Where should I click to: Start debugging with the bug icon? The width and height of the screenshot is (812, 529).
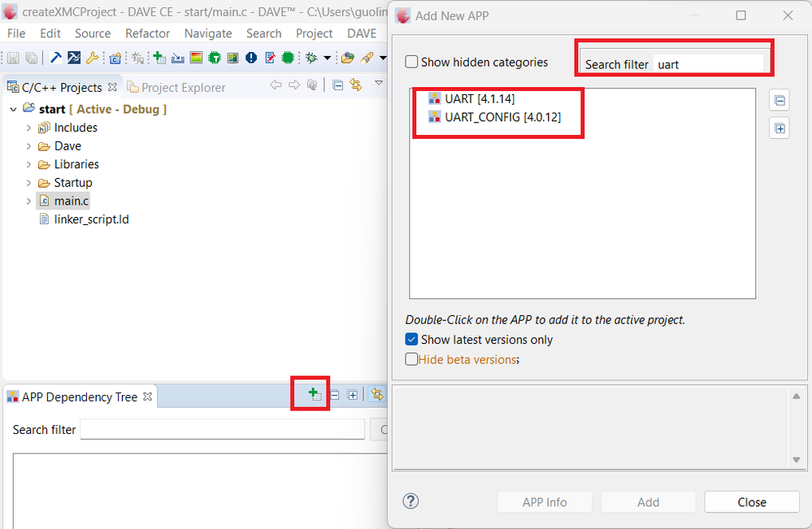pos(311,58)
